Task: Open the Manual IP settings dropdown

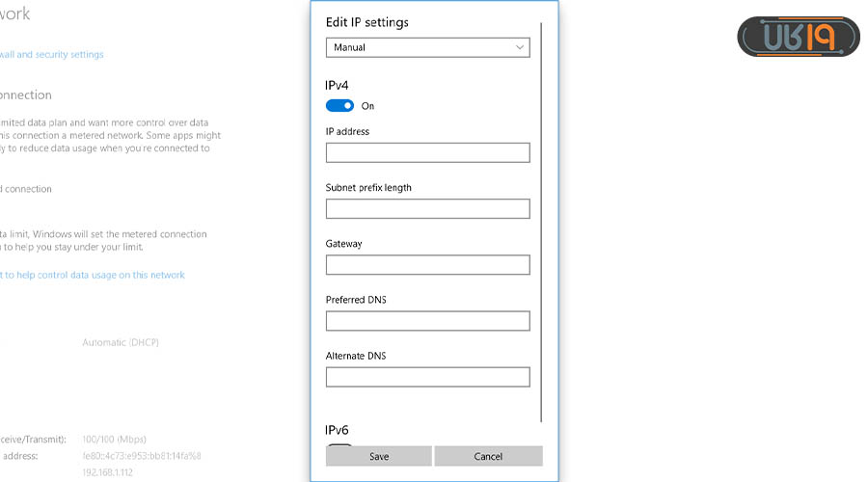Action: click(x=427, y=47)
